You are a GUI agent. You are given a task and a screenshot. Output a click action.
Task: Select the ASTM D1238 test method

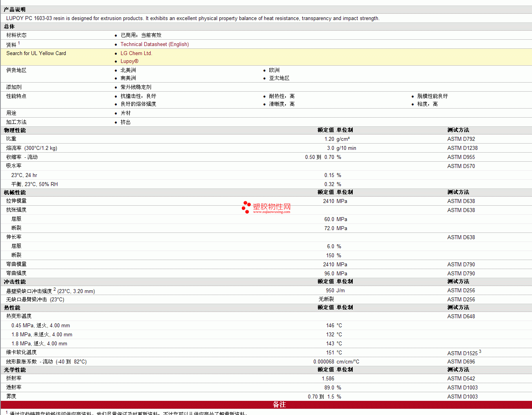tap(462, 148)
